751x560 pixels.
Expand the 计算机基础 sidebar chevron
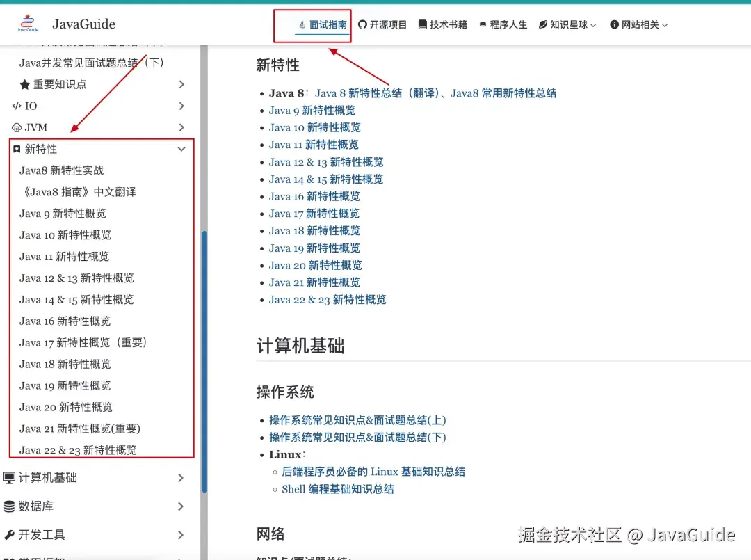click(x=181, y=478)
